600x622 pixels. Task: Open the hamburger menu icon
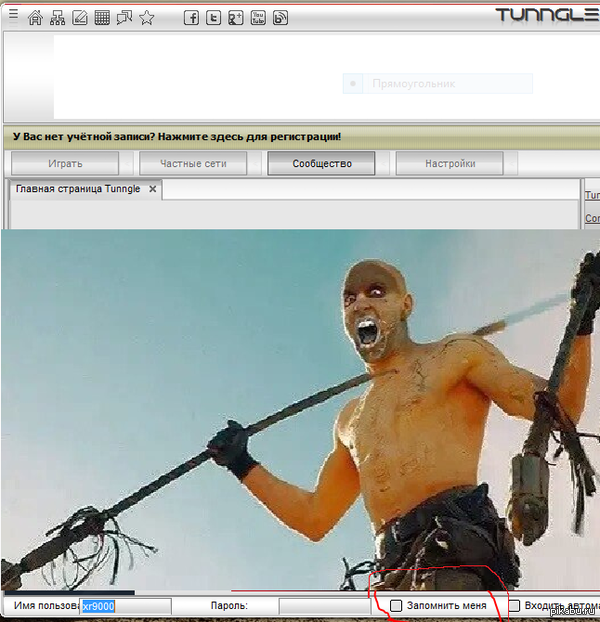12,15
